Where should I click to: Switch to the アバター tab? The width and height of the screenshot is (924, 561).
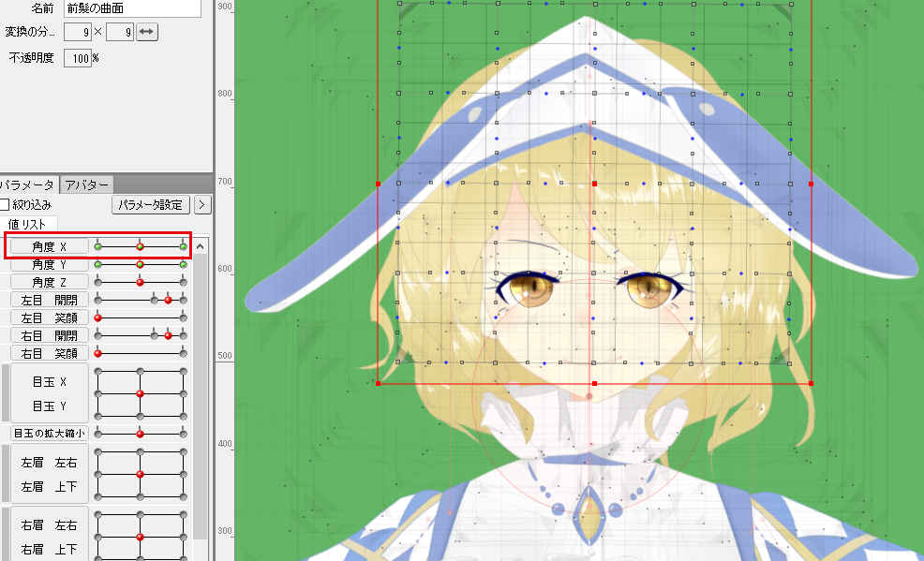tap(86, 185)
